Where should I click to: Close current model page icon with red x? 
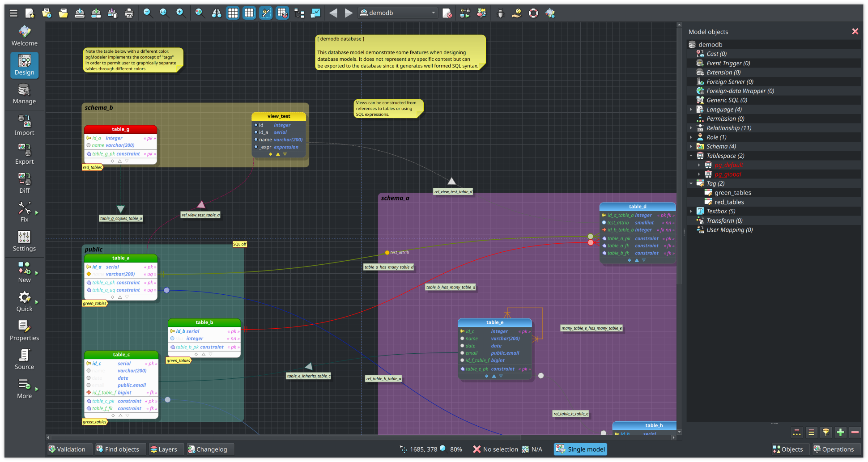pyautogui.click(x=447, y=13)
